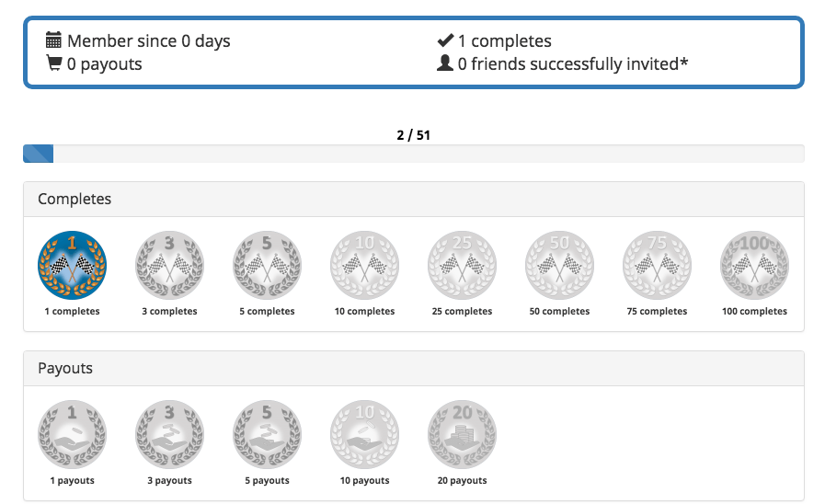Click the checkmark icon beside 1 completes
The image size is (825, 504).
pyautogui.click(x=445, y=40)
